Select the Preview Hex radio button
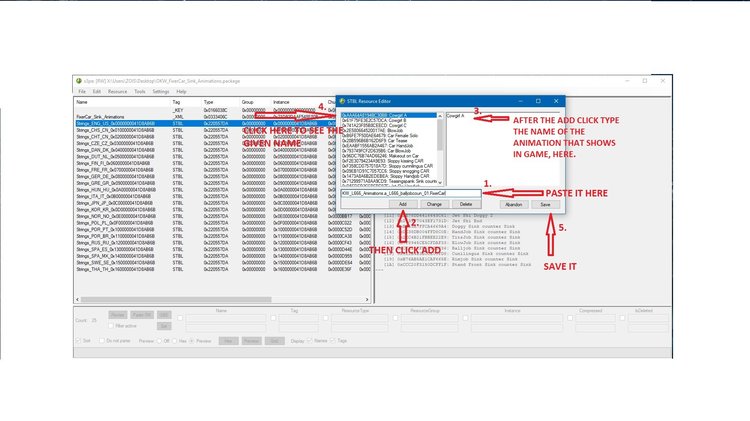Image resolution: width=750 pixels, height=421 pixels. pos(174,341)
